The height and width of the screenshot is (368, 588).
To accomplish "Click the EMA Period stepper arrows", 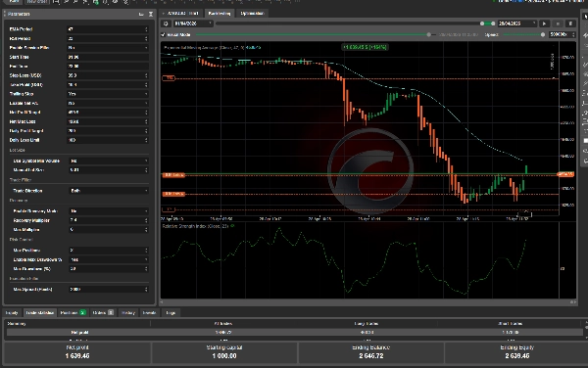I will click(x=146, y=29).
